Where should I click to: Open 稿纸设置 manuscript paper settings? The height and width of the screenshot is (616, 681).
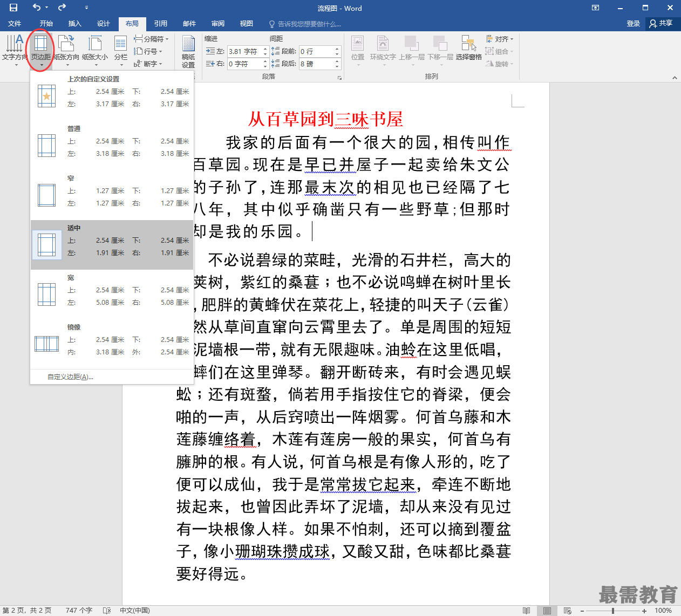pyautogui.click(x=188, y=52)
